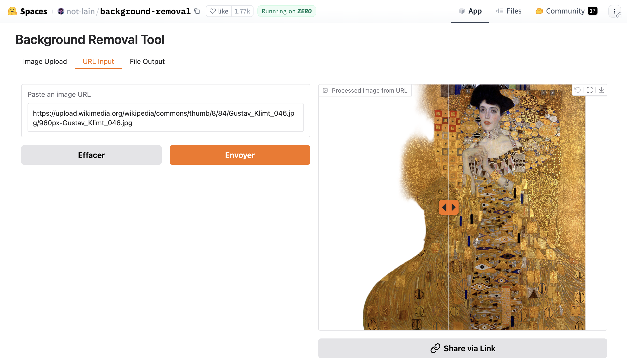Open the three-dot more options menu
Image resolution: width=627 pixels, height=364 pixels.
pyautogui.click(x=614, y=12)
